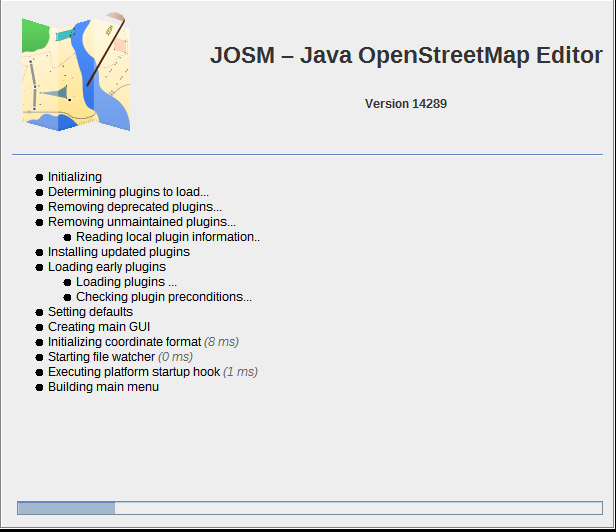This screenshot has height=532, width=616.
Task: Click the Setting defaults step
Action: [90, 312]
